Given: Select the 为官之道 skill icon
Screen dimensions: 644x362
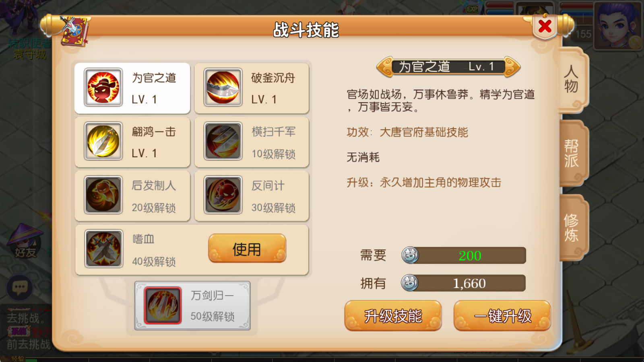Looking at the screenshot, I should coord(103,87).
